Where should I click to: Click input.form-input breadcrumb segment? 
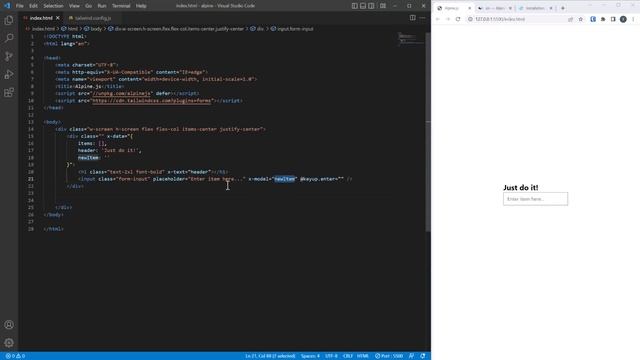292,29
